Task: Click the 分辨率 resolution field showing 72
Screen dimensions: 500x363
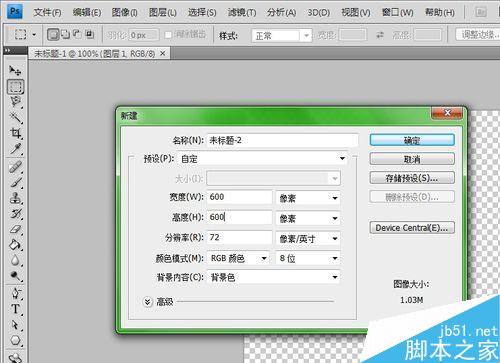Action: pyautogui.click(x=239, y=237)
